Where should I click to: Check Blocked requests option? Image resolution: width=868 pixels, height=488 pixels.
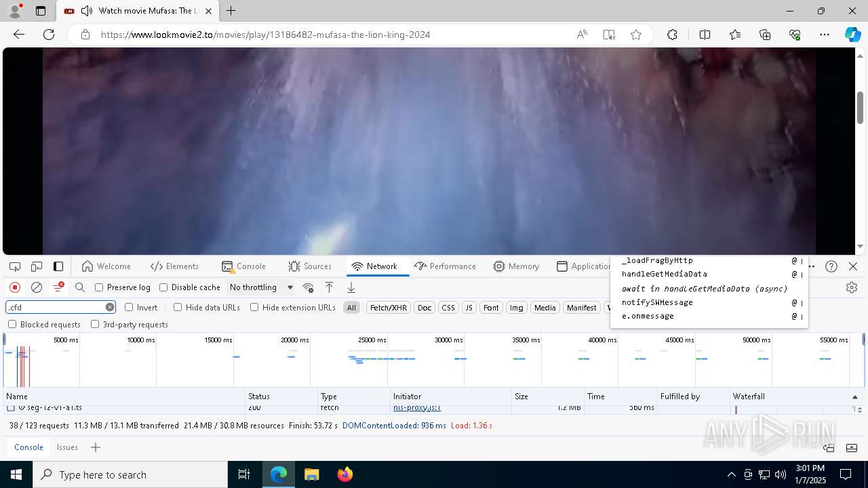(x=12, y=324)
